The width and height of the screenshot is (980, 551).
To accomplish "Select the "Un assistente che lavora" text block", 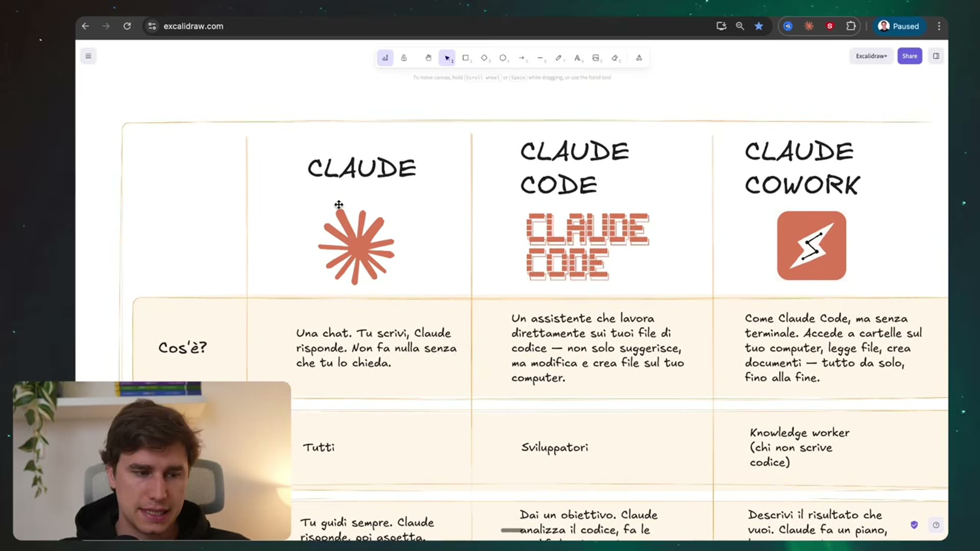I will 598,348.
